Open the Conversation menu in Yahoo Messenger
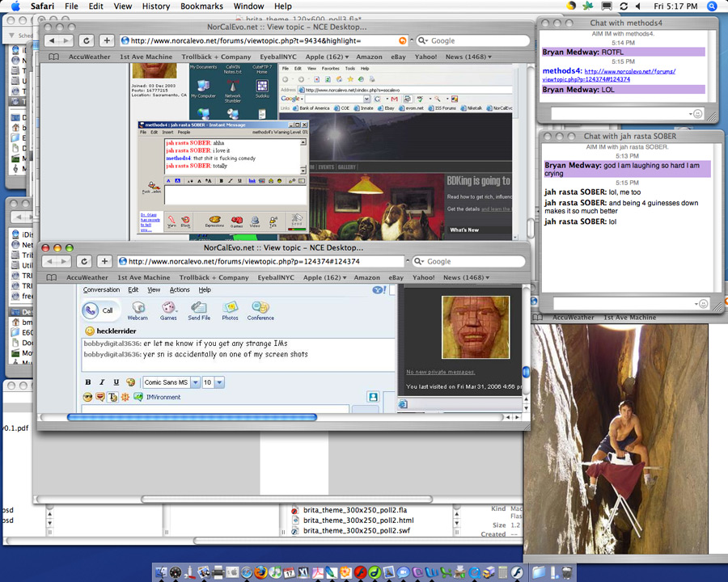The width and height of the screenshot is (728, 582). click(101, 289)
